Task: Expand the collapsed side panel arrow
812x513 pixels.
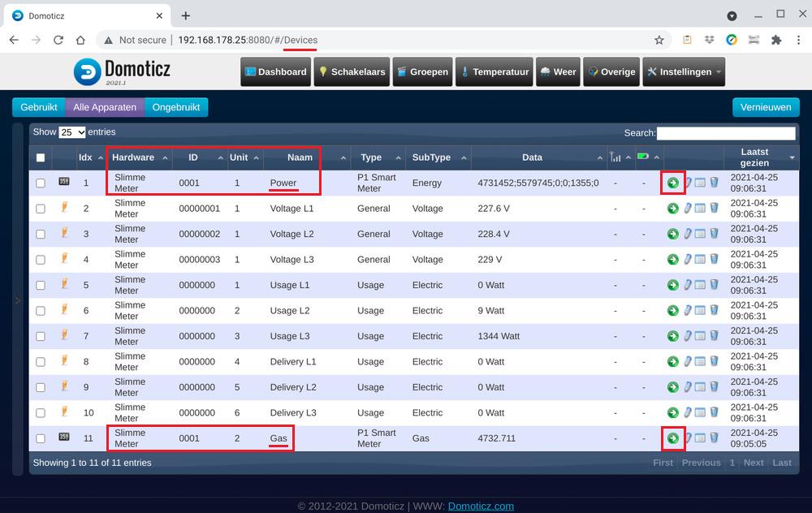Action: click(x=18, y=300)
